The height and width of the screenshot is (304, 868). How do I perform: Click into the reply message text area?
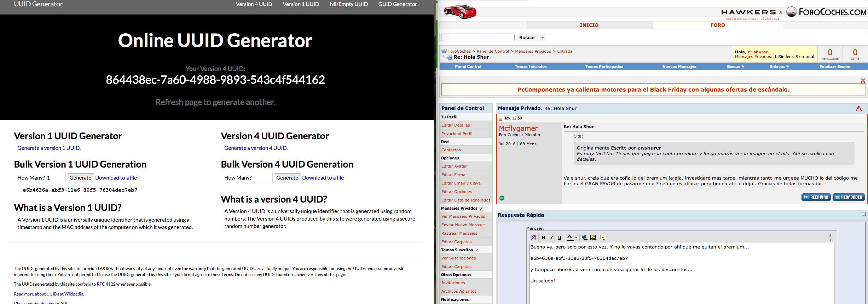tap(682, 274)
